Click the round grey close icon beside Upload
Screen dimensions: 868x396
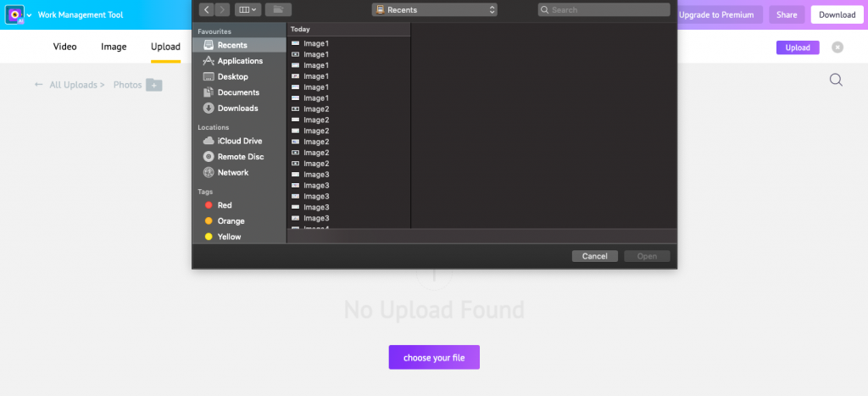click(x=837, y=47)
